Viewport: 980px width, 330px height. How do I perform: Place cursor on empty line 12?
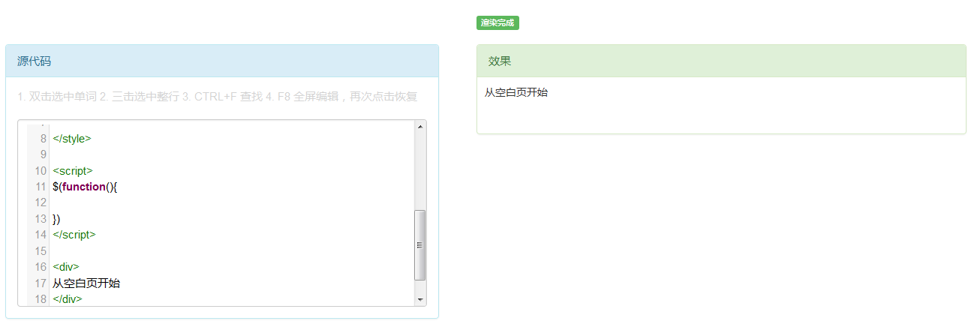coord(231,202)
